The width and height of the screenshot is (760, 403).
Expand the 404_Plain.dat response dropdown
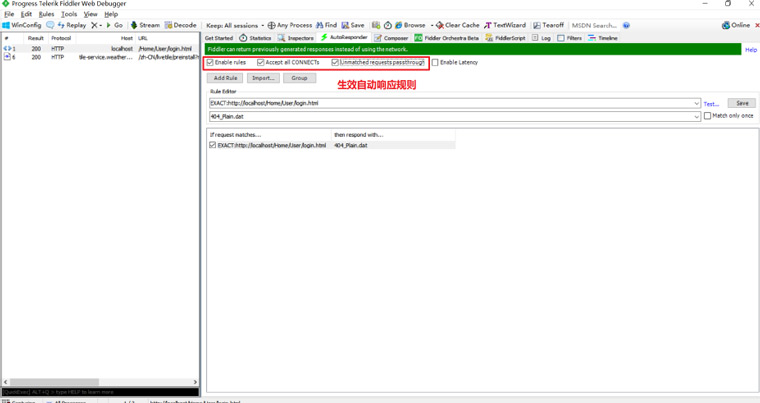click(697, 116)
